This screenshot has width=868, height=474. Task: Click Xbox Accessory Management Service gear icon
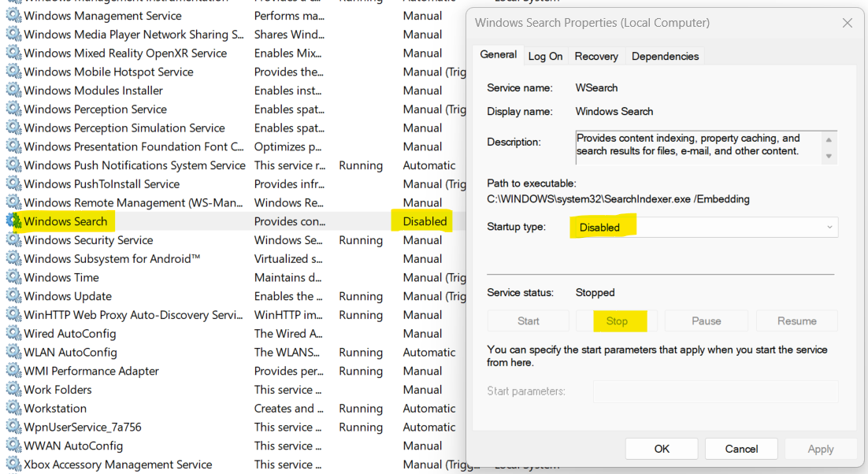(14, 464)
